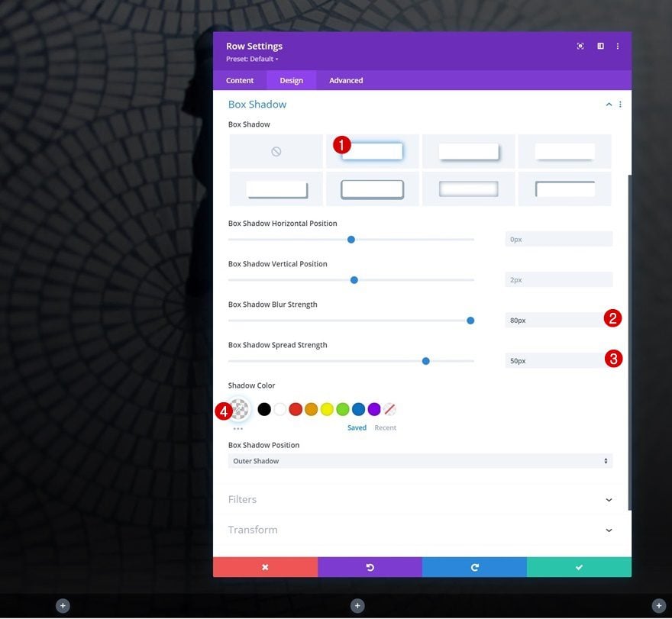Click center plus add-row button
672x619 pixels.
[357, 606]
